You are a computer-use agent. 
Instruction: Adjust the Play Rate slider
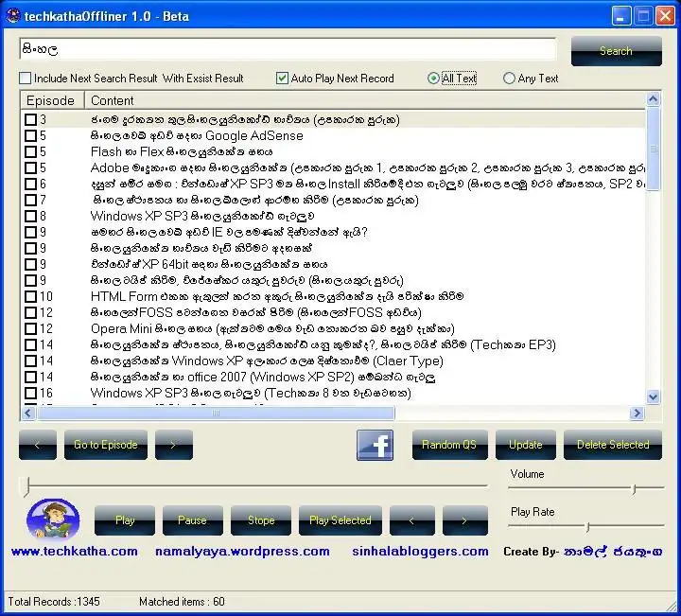click(x=585, y=526)
